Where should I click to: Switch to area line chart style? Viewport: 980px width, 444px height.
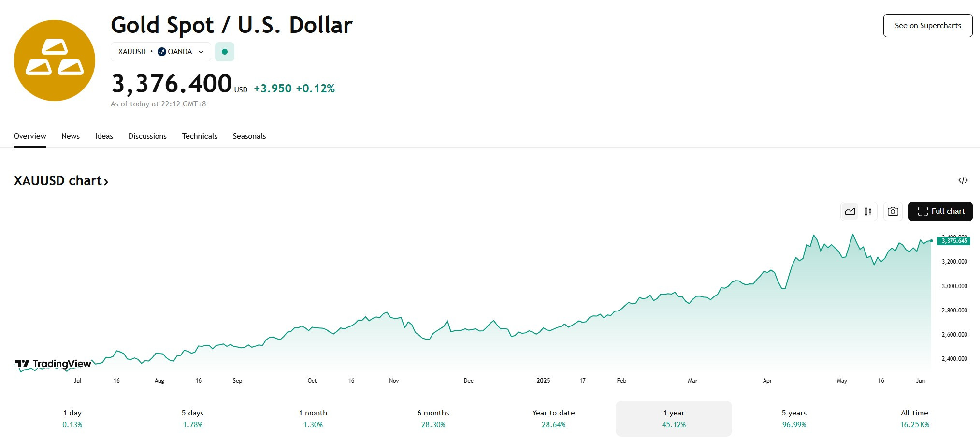(x=850, y=211)
